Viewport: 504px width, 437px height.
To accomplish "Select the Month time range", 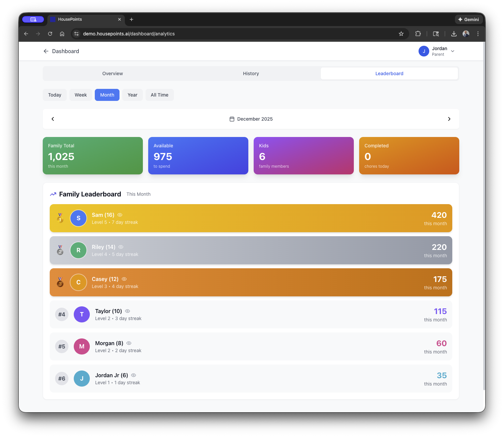I will pyautogui.click(x=107, y=95).
